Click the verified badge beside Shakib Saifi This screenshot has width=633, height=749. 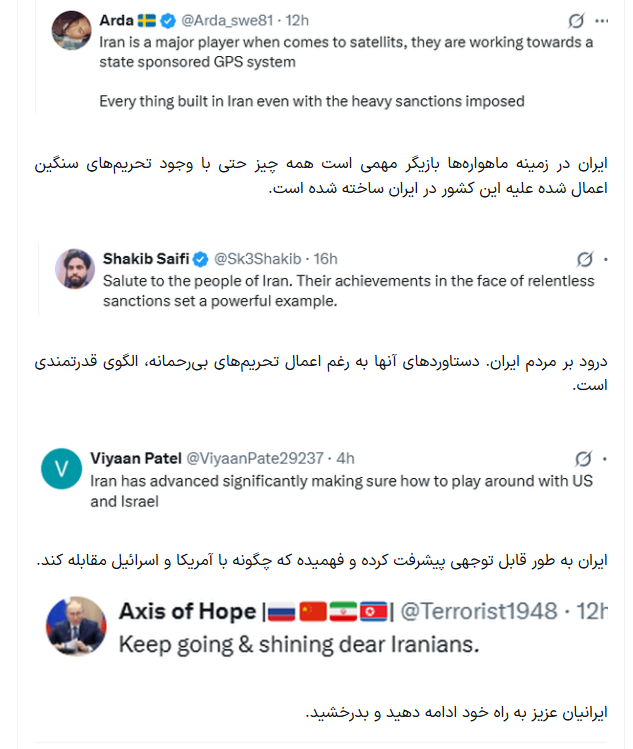pos(198,259)
